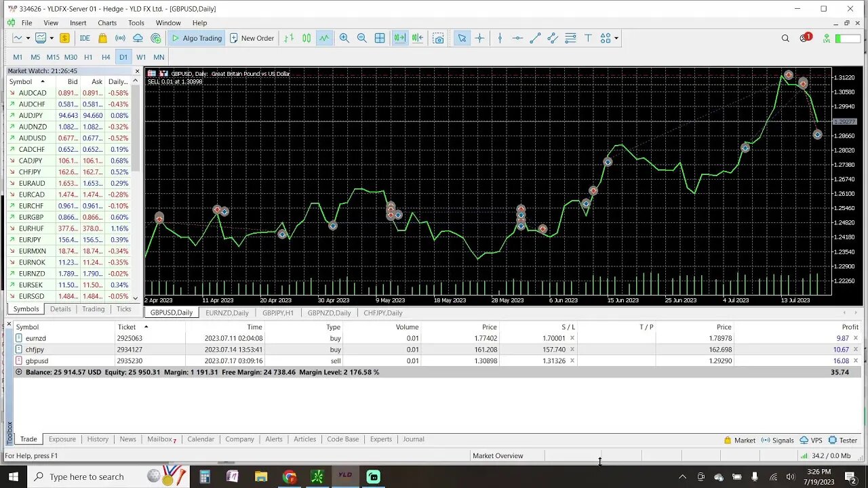Open Signals link in bottom bar
Screen dimensions: 868x488
pos(778,440)
